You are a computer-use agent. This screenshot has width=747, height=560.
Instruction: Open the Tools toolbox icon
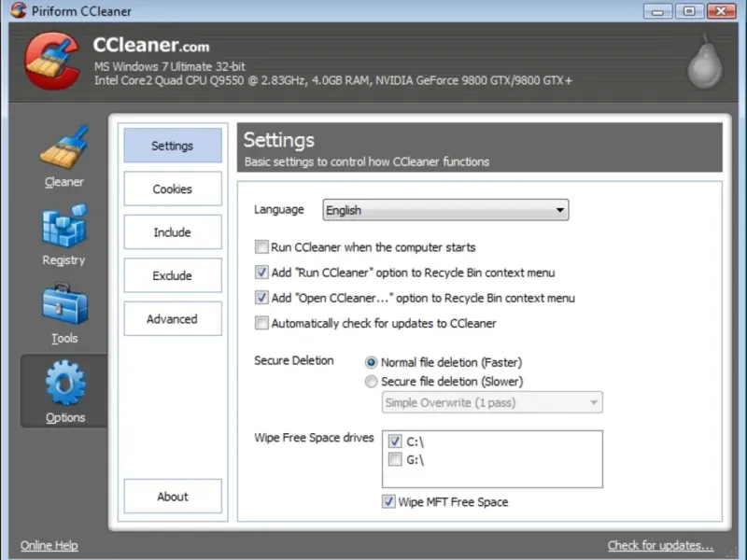(64, 304)
